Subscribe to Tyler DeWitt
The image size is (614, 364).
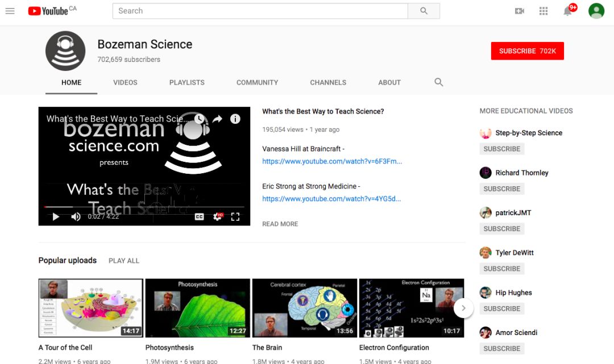501,269
